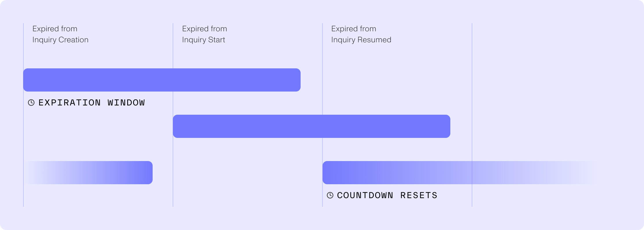
Task: Click the COUNTDOWN RESETS label text
Action: [387, 195]
